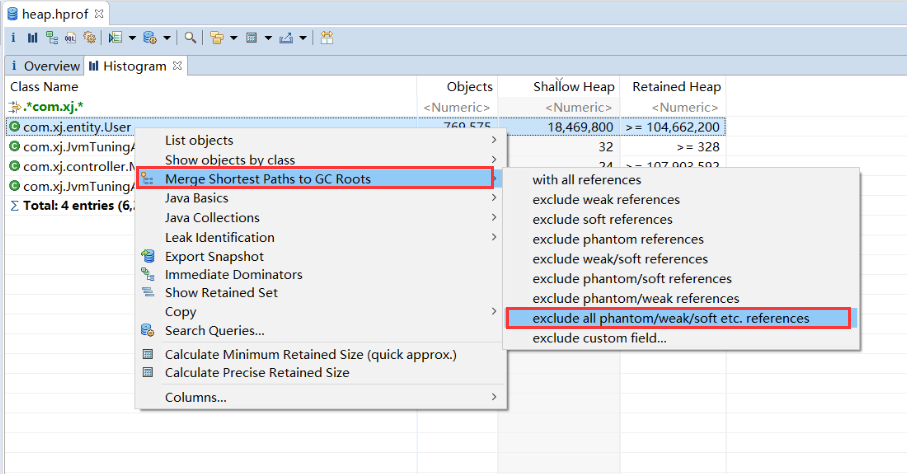Click the regex filter icon beside .*com.xj.*

[x=15, y=106]
